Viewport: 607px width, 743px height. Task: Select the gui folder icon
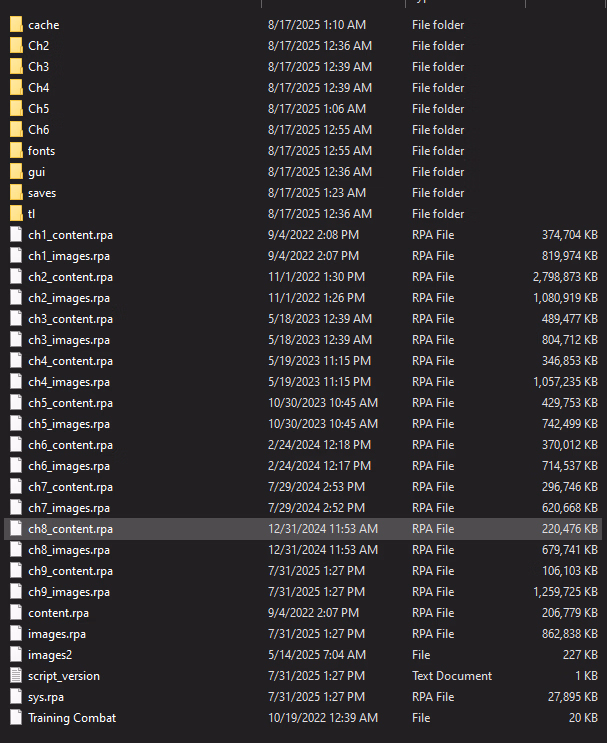pyautogui.click(x=16, y=172)
